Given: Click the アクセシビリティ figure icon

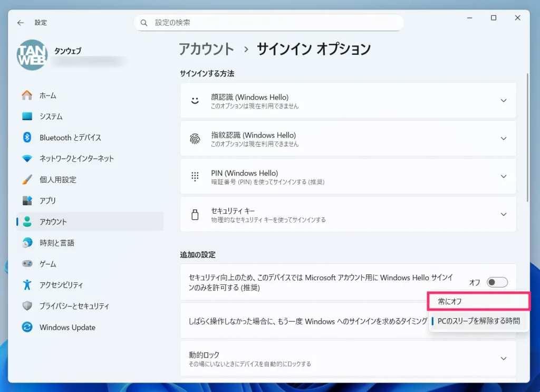Looking at the screenshot, I should click(x=27, y=284).
